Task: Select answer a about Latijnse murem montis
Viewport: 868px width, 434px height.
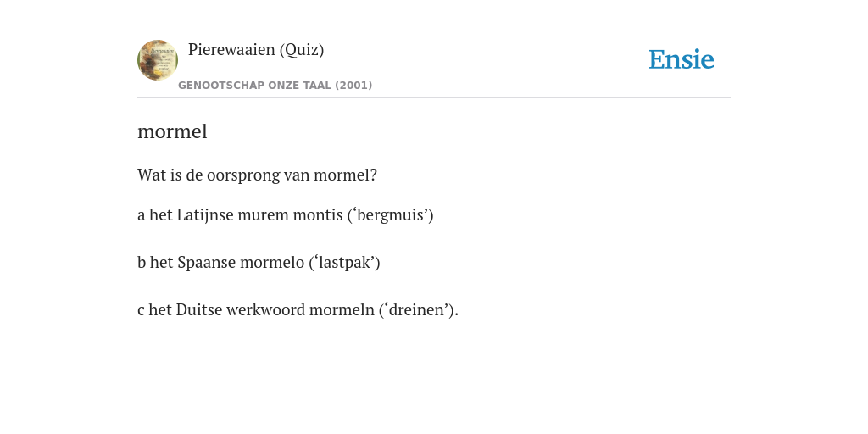Action: click(285, 215)
